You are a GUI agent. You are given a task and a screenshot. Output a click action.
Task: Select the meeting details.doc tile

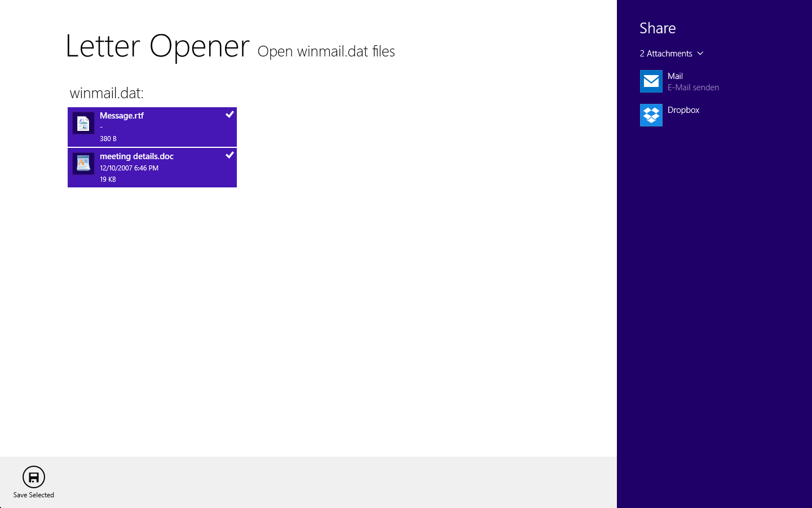point(152,168)
